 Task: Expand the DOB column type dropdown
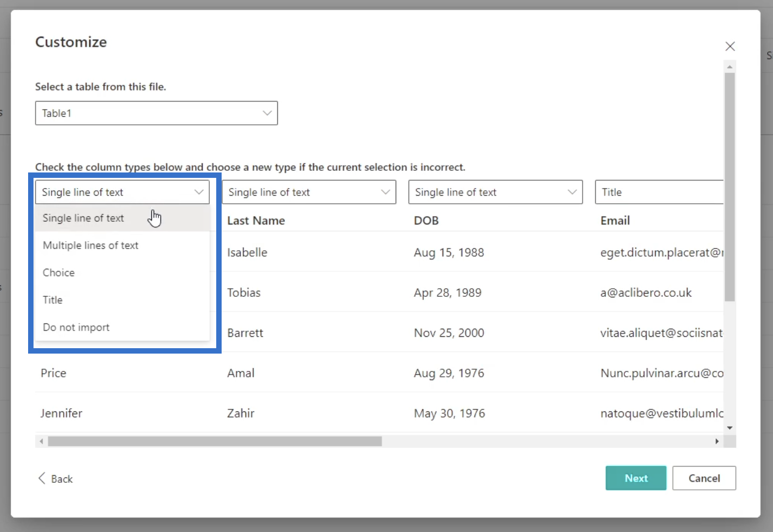click(x=495, y=192)
